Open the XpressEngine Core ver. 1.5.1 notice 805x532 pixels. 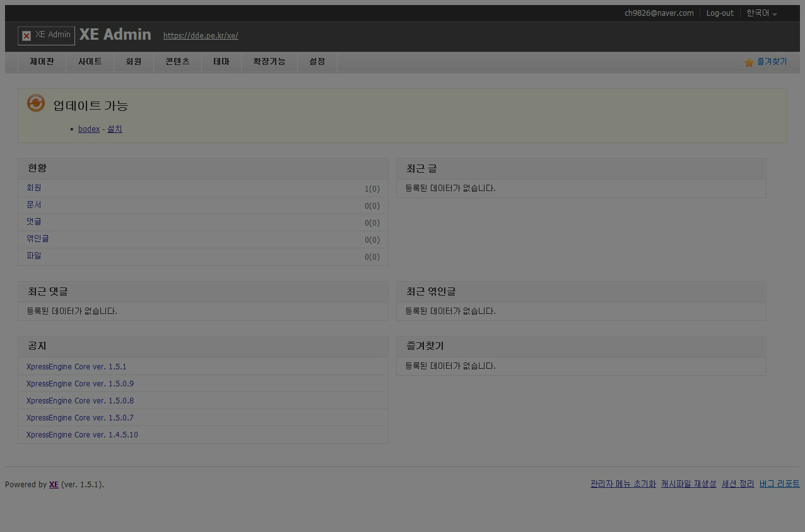pos(76,366)
